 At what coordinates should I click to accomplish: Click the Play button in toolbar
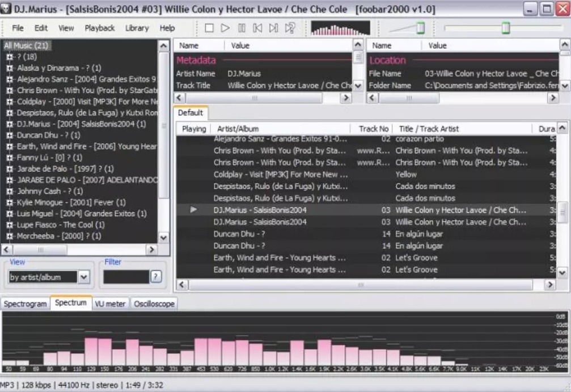pos(225,28)
